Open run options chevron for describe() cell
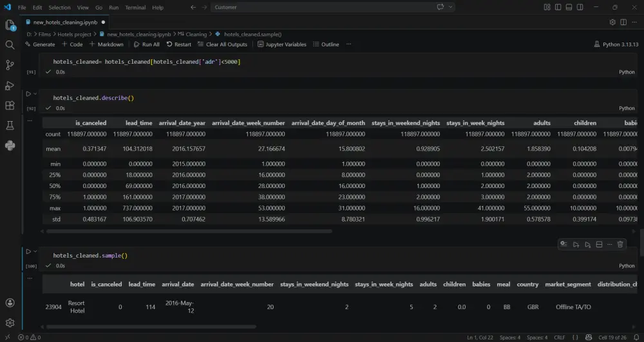This screenshot has width=644, height=342. coord(35,94)
